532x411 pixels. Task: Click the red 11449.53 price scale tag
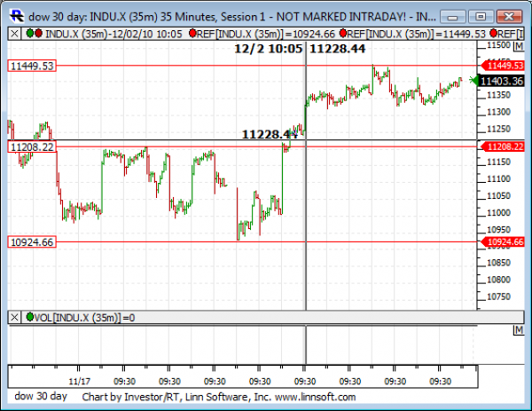[x=503, y=66]
